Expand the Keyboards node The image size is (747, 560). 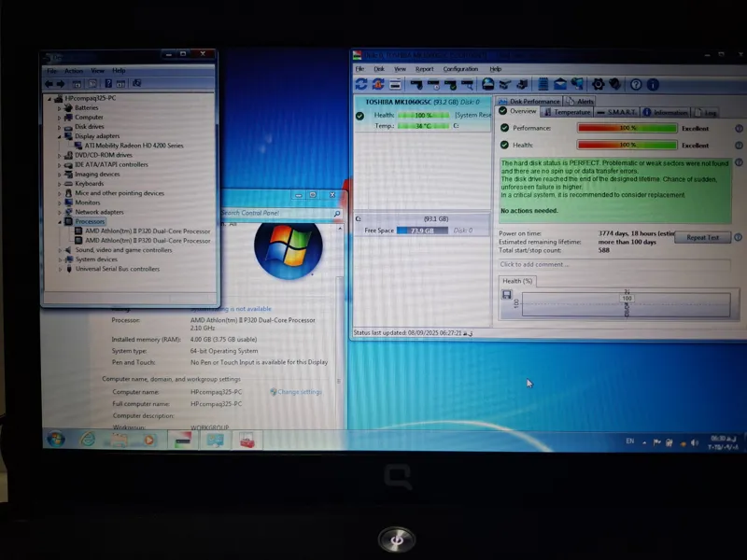click(60, 184)
